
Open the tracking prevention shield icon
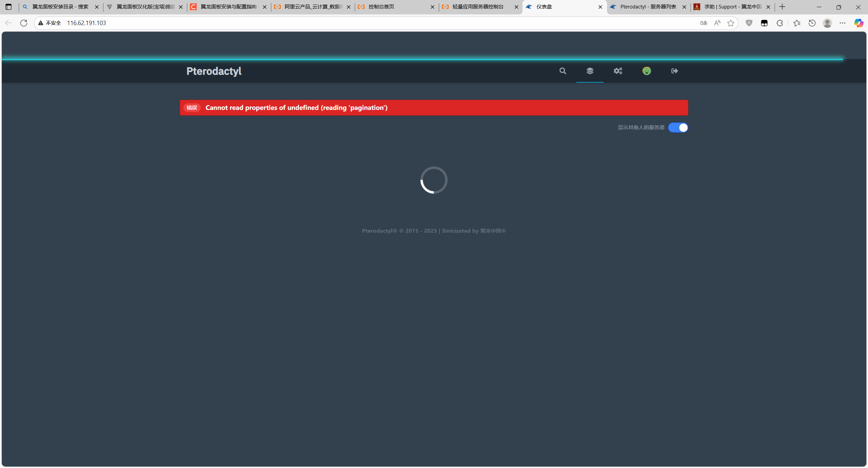(749, 23)
